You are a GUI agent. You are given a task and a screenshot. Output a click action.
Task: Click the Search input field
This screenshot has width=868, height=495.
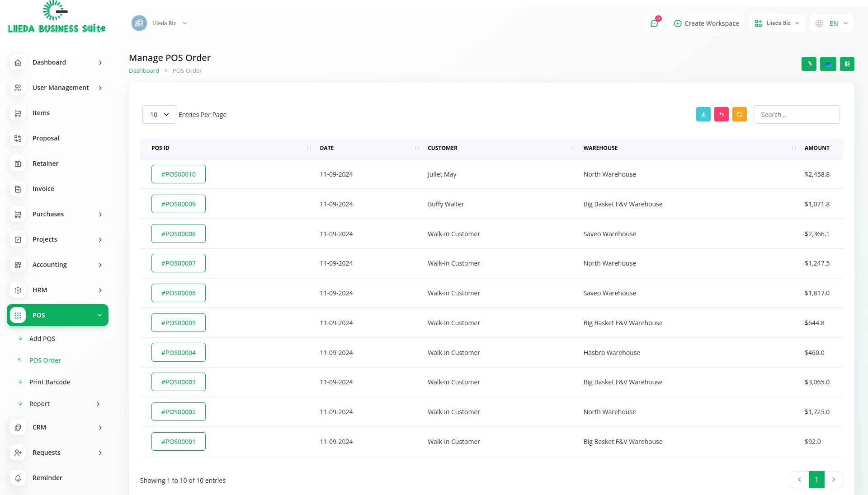[796, 115]
